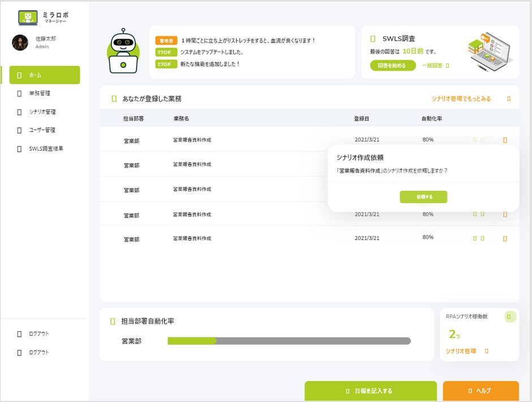
Task: Open シナリオ管理でもっとみる link
Action: [x=461, y=99]
